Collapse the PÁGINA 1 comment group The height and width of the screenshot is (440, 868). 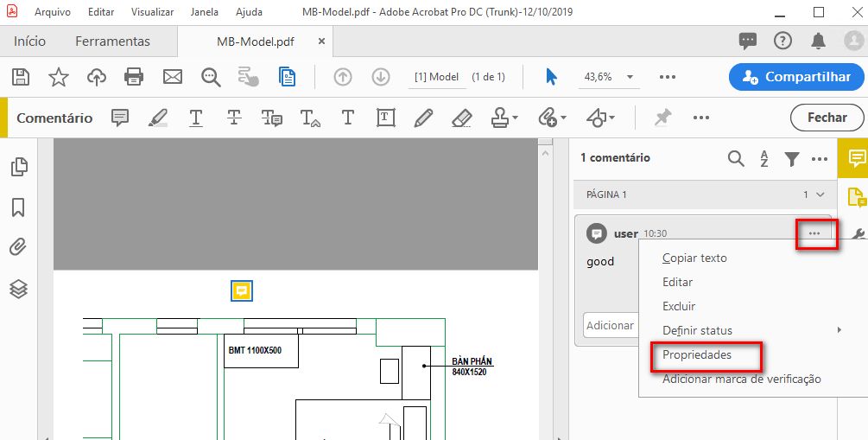(820, 194)
